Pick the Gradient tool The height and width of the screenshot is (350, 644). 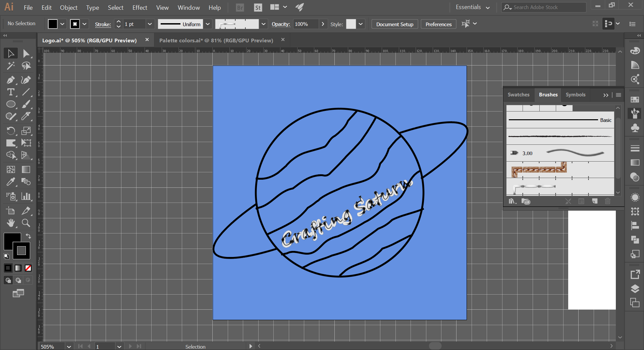(26, 169)
